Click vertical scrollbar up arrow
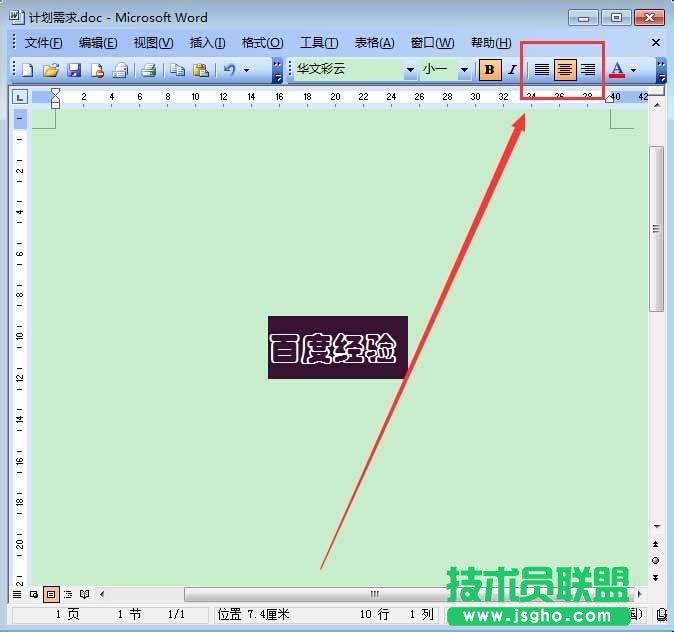This screenshot has height=632, width=674. coord(657,105)
